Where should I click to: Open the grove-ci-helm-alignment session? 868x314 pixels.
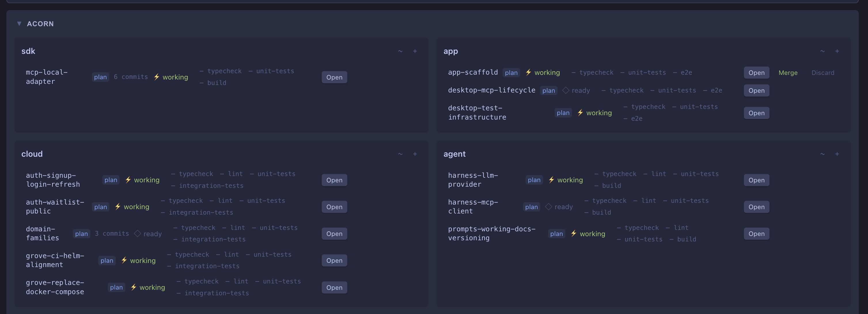pos(334,260)
